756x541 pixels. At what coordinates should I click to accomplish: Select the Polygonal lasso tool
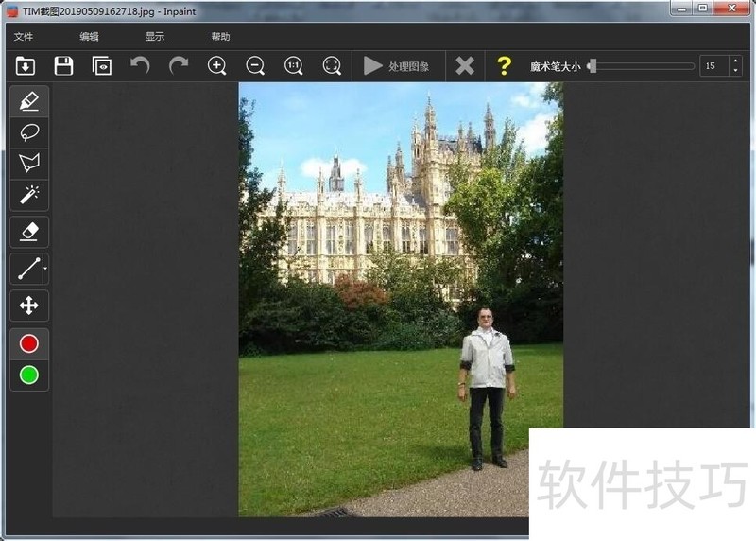point(29,164)
